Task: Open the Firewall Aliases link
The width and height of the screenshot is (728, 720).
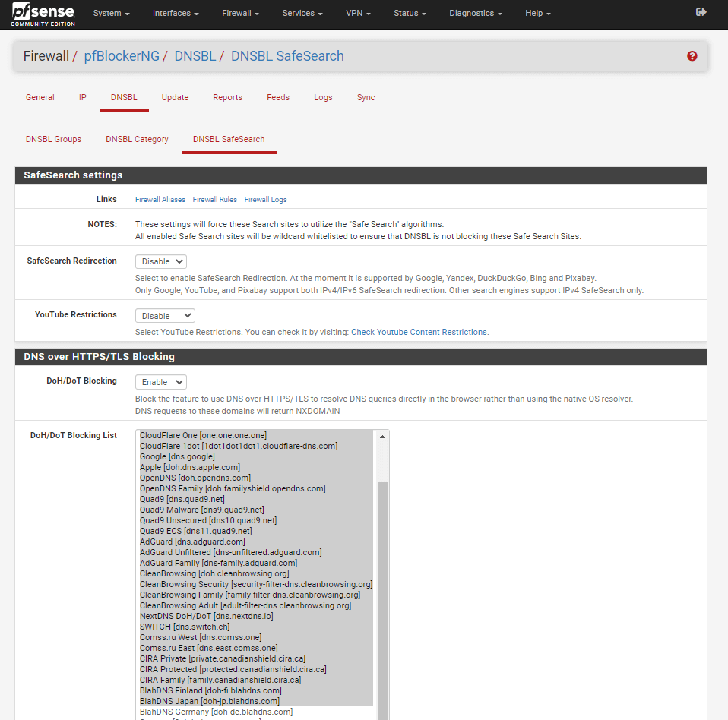Action: coord(160,200)
